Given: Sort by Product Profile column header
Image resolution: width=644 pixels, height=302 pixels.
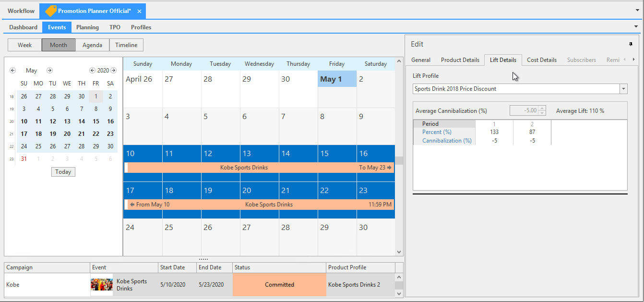Looking at the screenshot, I should click(360, 267).
